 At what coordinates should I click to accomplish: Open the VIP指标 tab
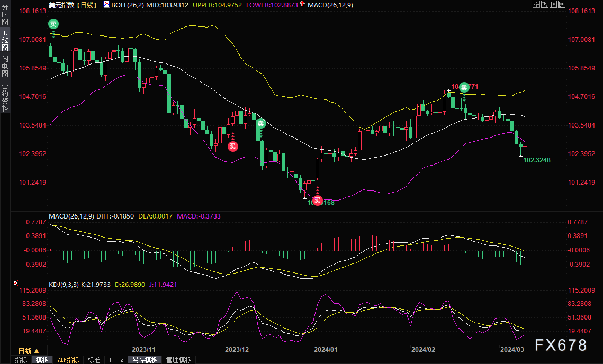(x=68, y=360)
